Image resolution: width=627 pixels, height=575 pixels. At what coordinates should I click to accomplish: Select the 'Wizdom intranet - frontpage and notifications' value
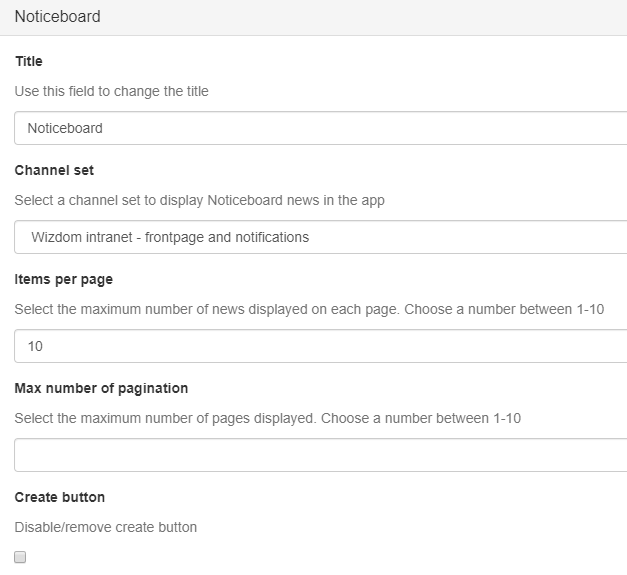point(170,237)
